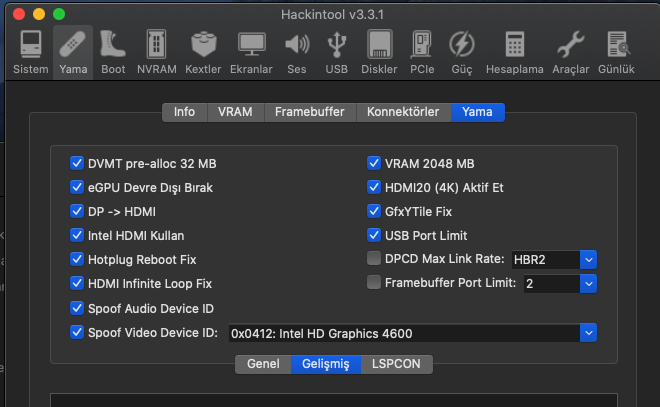The width and height of the screenshot is (660, 407).
Task: Switch to Ekranlar display section
Action: [x=251, y=52]
